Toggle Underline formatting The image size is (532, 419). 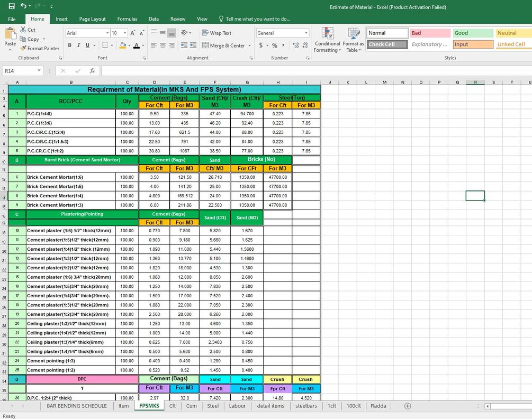(x=87, y=45)
